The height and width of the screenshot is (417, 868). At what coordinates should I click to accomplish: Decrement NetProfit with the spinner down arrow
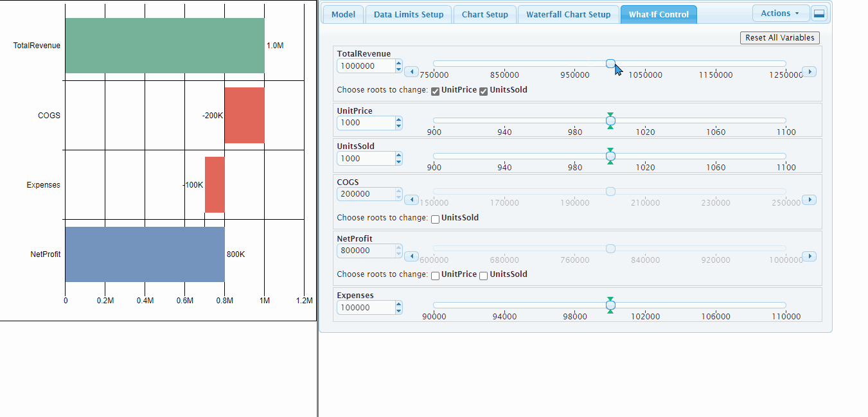(399, 254)
